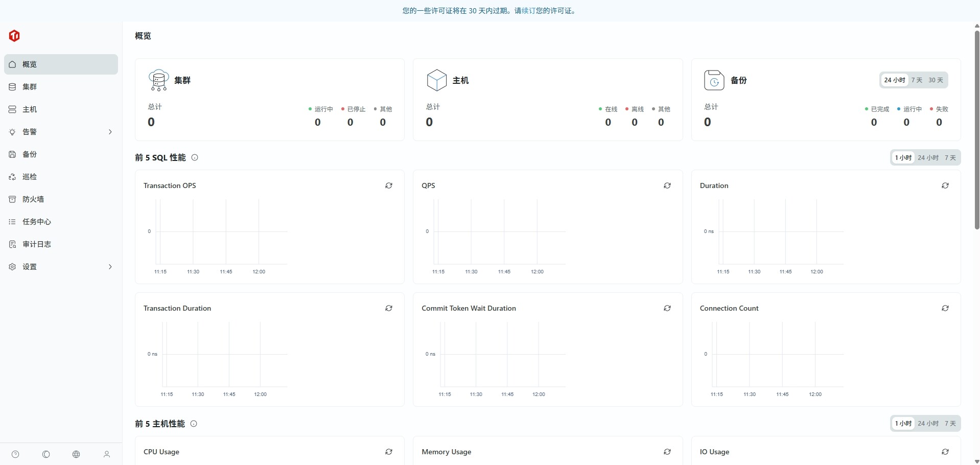Select 30 天 range in 备份 card
This screenshot has width=980, height=465.
[x=936, y=80]
